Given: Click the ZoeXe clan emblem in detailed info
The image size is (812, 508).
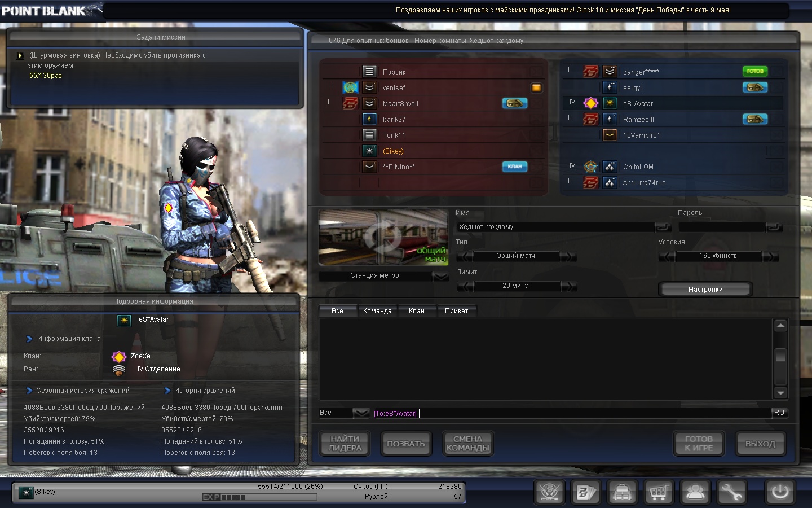Looking at the screenshot, I should (119, 357).
